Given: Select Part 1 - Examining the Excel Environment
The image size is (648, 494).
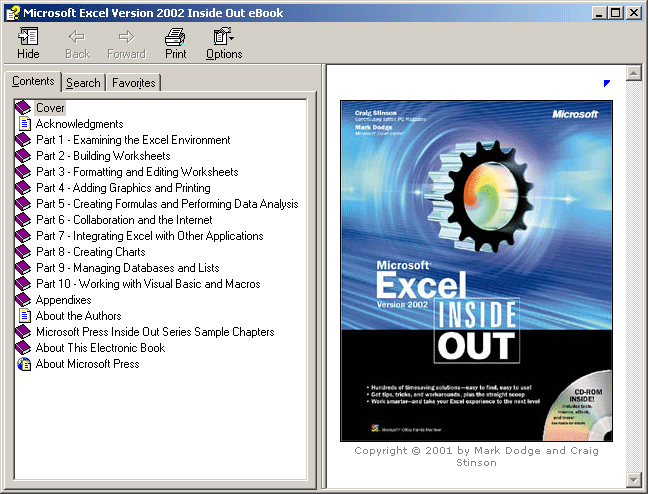Looking at the screenshot, I should (x=133, y=140).
